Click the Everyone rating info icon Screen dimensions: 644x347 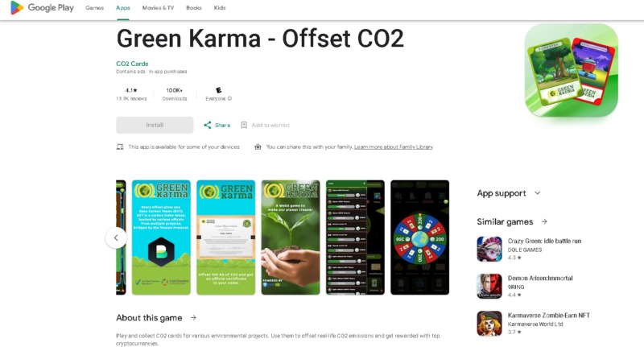229,98
